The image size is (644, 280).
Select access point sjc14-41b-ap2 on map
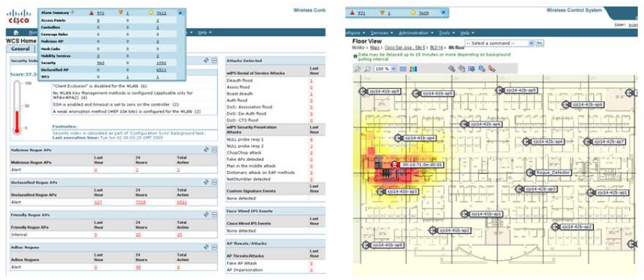pos(449,230)
